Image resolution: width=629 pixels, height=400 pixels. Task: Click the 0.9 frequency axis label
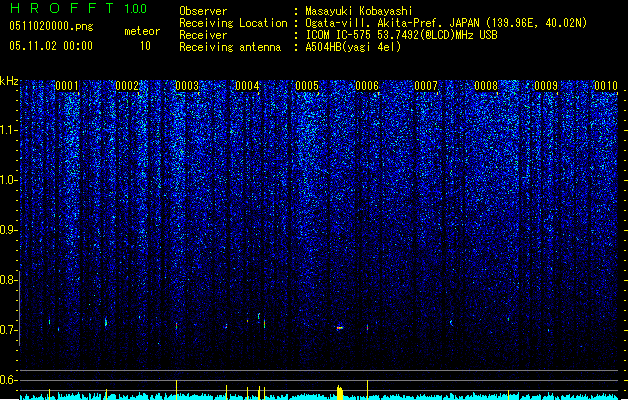pyautogui.click(x=8, y=230)
